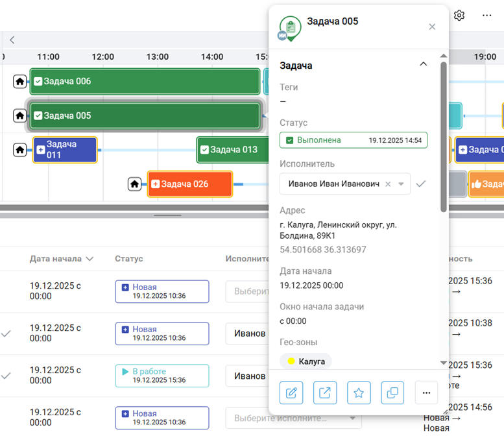Click the Выполнена status box
The width and height of the screenshot is (504, 436).
(x=354, y=140)
